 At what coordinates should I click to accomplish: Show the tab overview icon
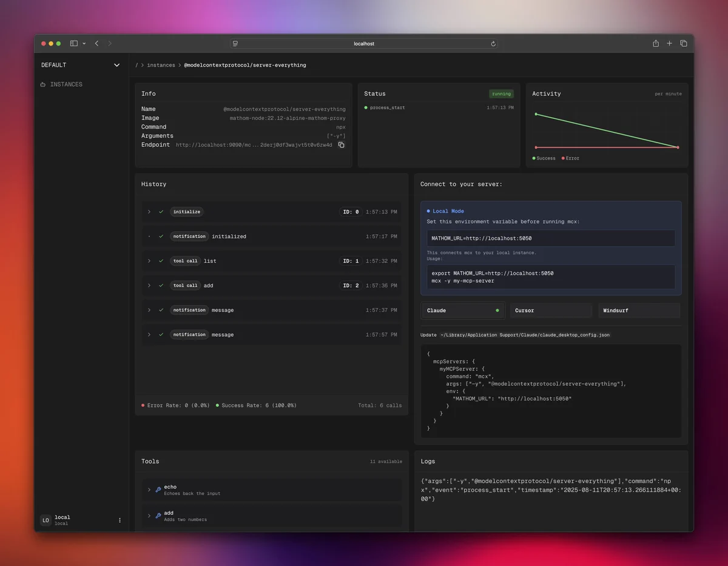[684, 43]
